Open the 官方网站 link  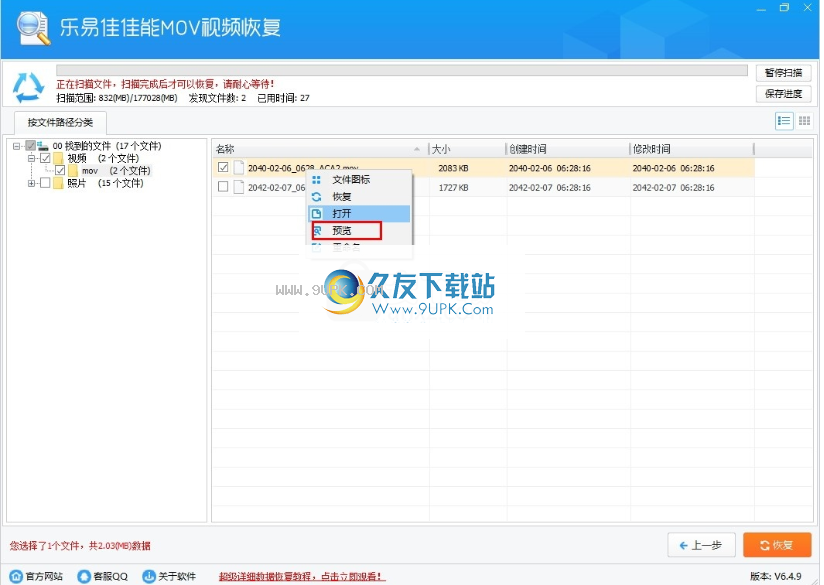click(44, 577)
